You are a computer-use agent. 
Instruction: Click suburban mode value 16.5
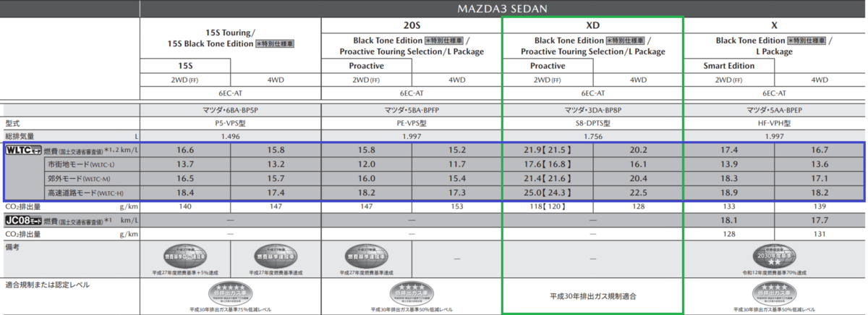click(185, 179)
